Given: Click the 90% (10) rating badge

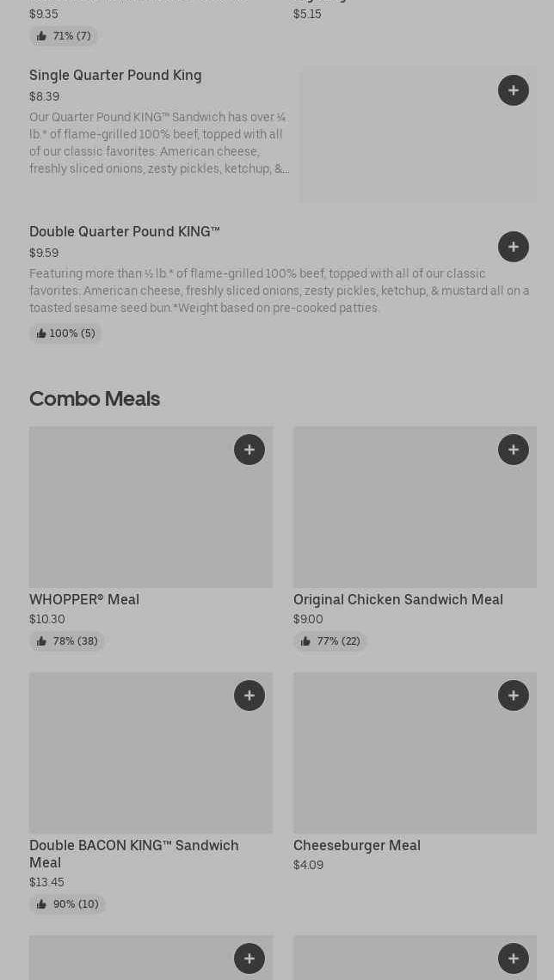Looking at the screenshot, I should click(67, 904).
